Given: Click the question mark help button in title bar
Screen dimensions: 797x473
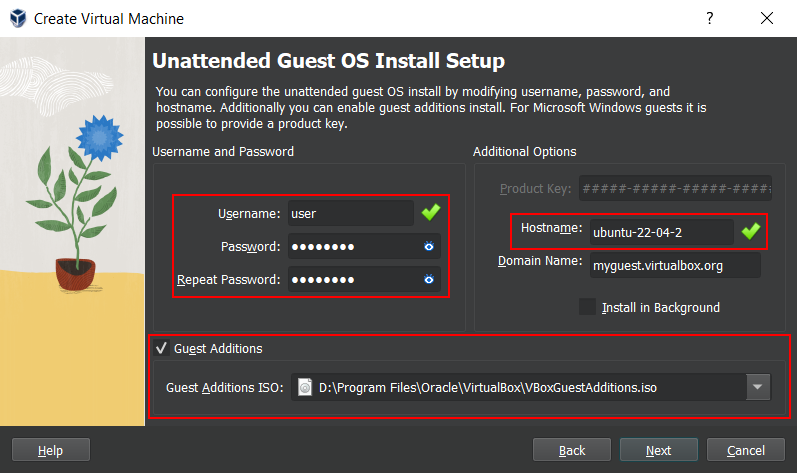Looking at the screenshot, I should click(709, 18).
